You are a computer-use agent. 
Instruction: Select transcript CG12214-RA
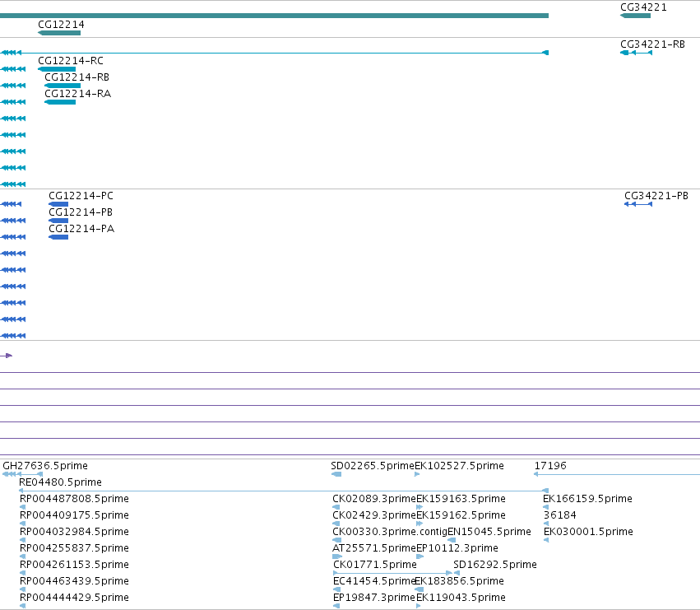(77, 94)
